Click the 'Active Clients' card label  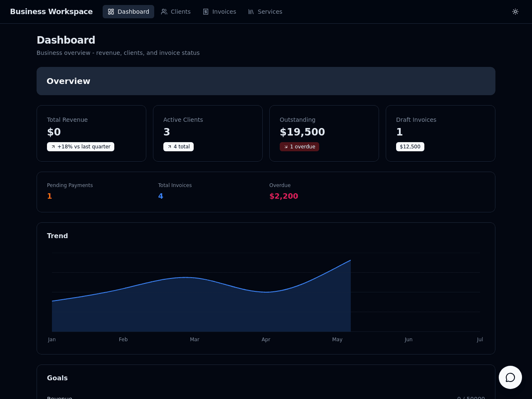(x=183, y=120)
